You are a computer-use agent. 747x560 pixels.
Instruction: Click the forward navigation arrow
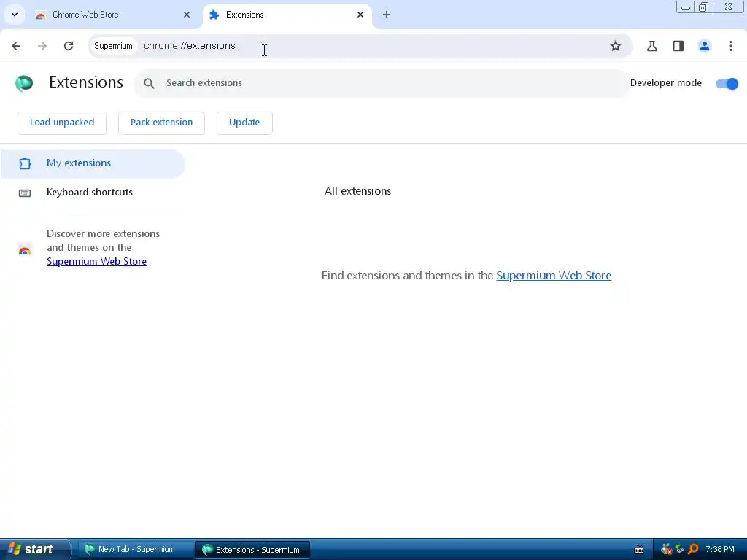[42, 46]
